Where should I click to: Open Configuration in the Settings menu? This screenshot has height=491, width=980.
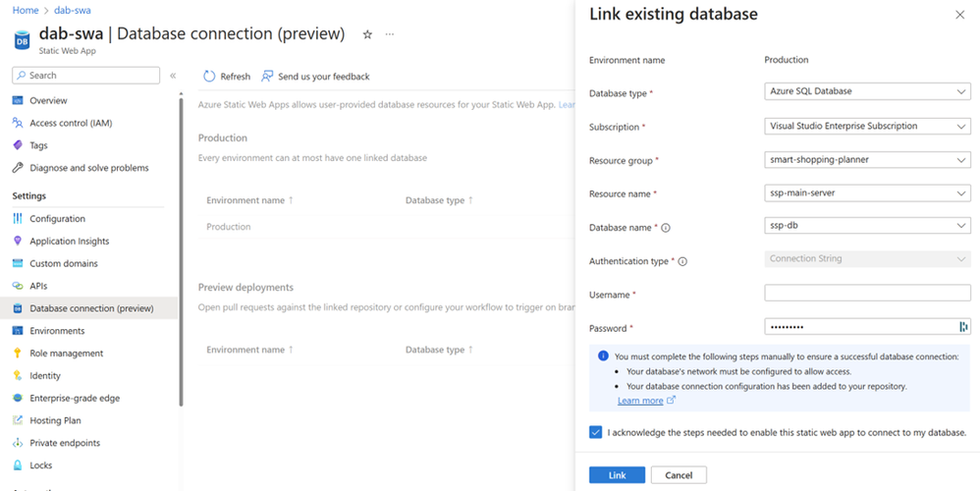(x=57, y=219)
